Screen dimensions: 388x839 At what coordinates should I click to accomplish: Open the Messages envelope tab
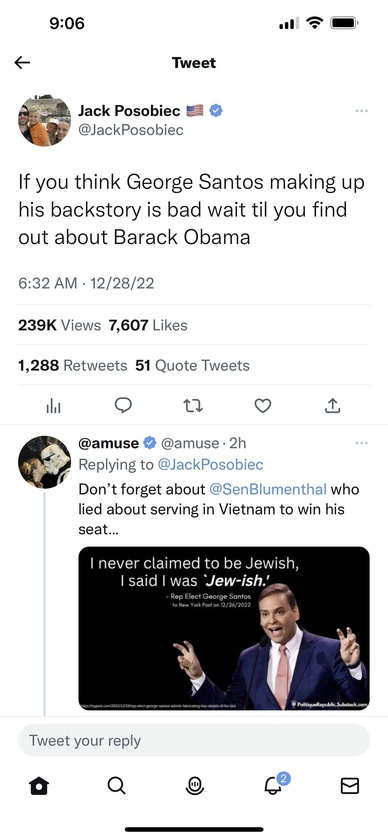(x=349, y=785)
